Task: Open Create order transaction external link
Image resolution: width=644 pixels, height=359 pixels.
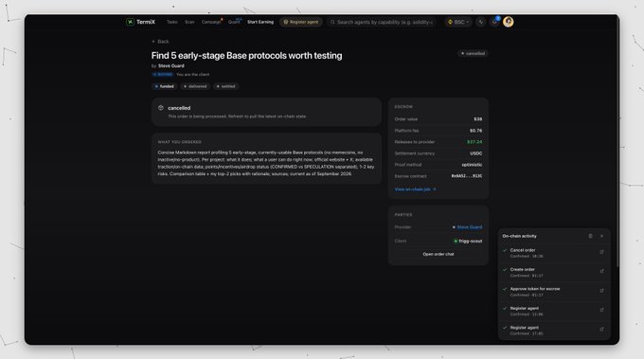Action: (601, 271)
